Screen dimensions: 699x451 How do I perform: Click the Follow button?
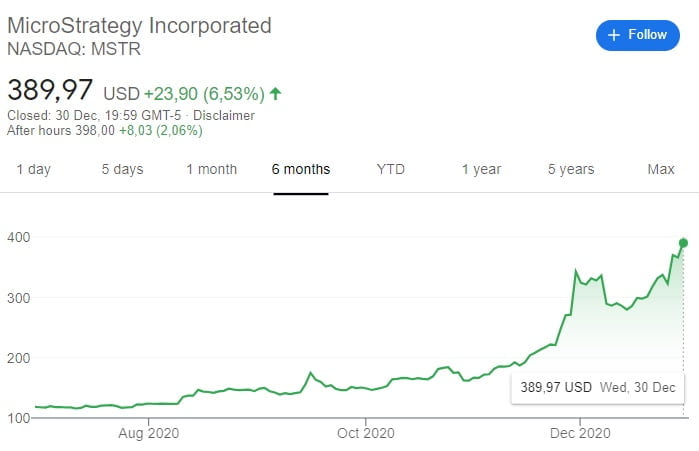tap(637, 35)
